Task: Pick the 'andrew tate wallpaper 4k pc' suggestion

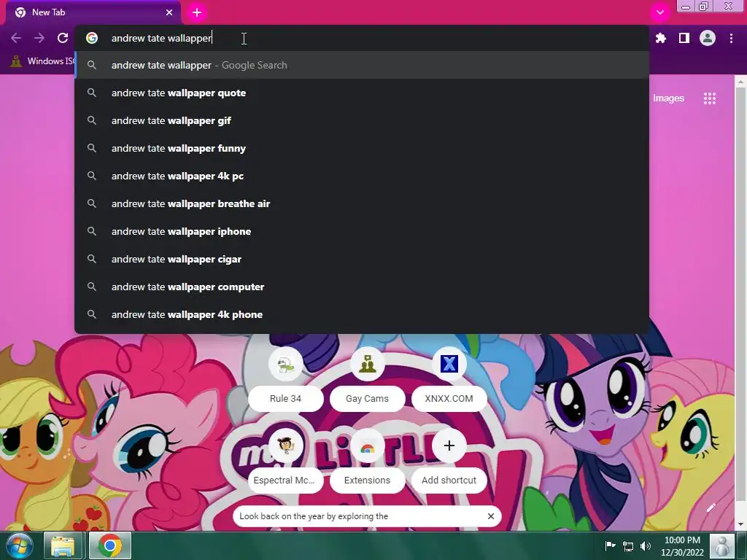Action: click(x=362, y=176)
